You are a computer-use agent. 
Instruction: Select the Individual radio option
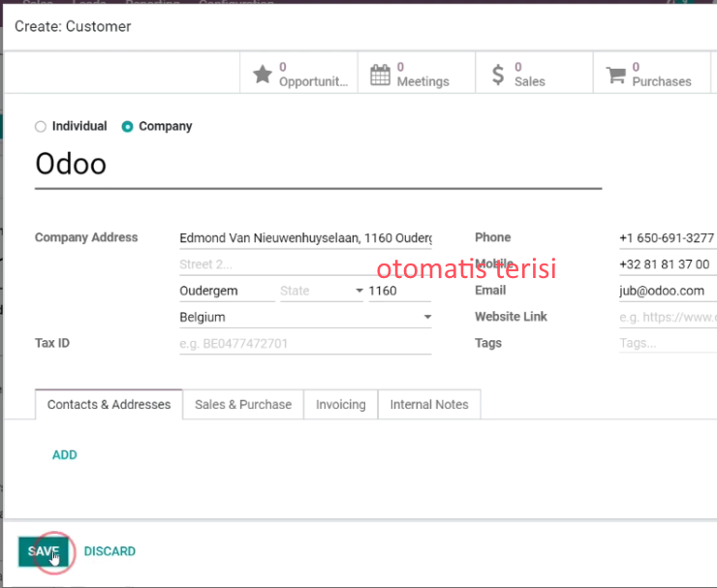click(41, 126)
